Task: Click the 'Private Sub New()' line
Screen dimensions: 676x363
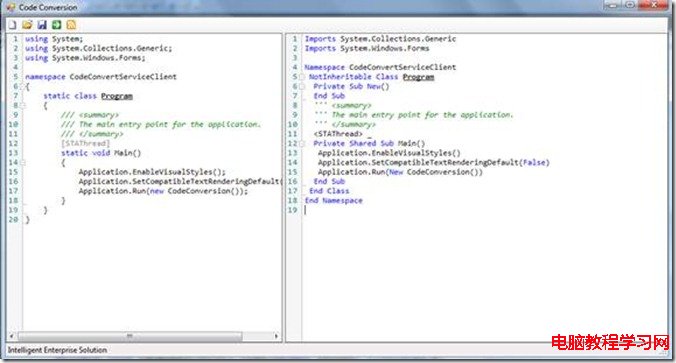Action: click(351, 86)
